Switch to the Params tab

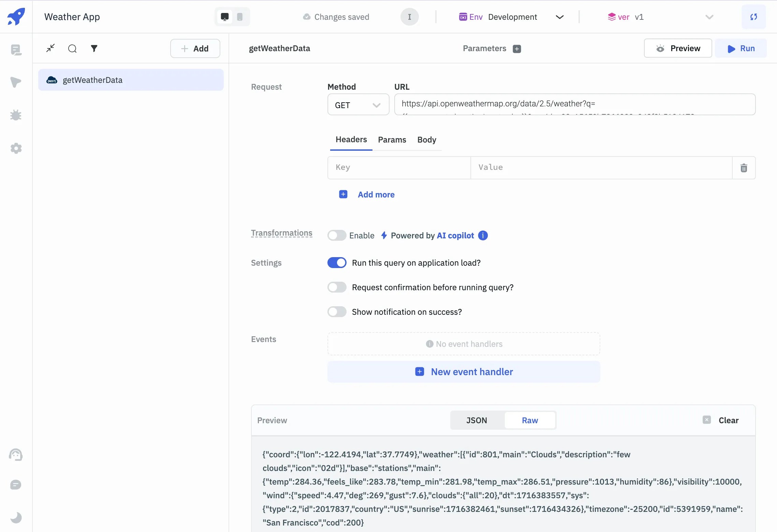click(x=392, y=140)
